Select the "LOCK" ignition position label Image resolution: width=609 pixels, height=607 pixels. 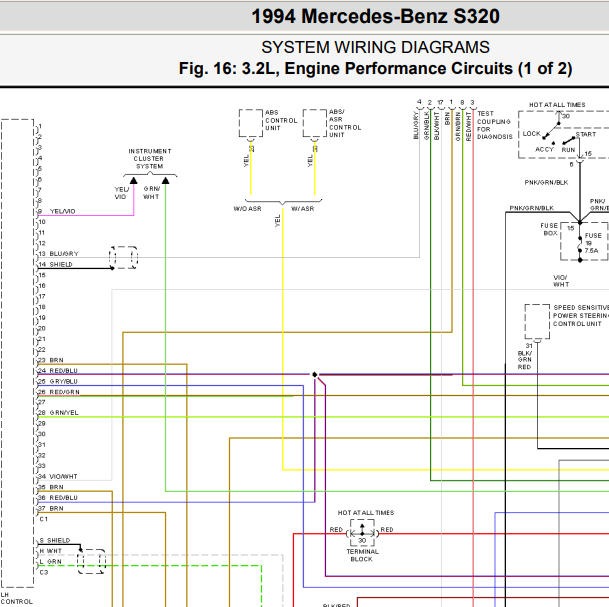(531, 134)
